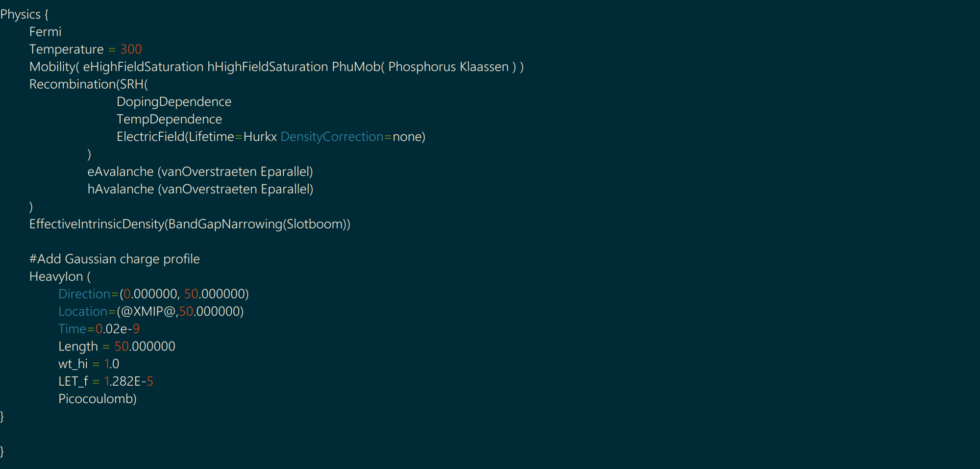
Task: Click the DopingDependence line
Action: pyautogui.click(x=174, y=102)
